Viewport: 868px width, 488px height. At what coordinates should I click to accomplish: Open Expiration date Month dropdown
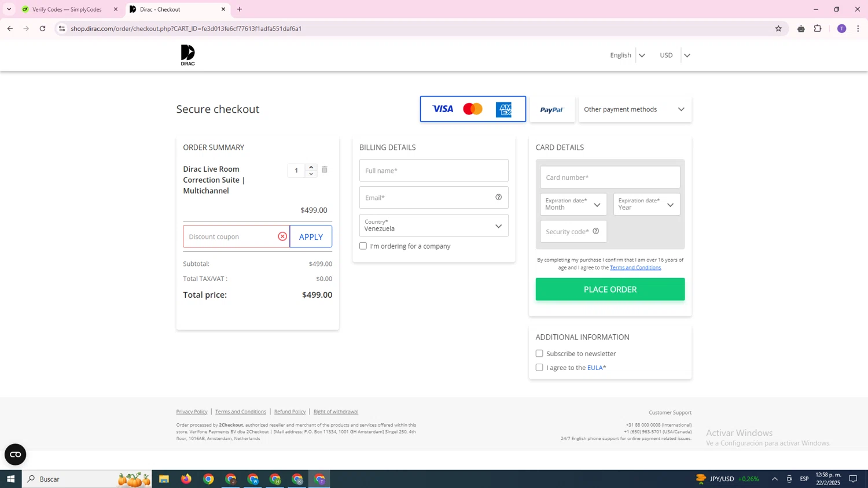coord(573,204)
